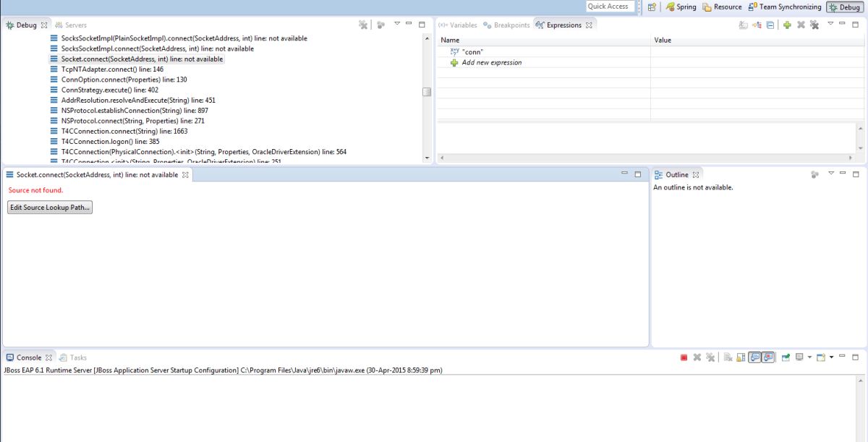Click the Debug view scroll-down arrow

[x=427, y=157]
